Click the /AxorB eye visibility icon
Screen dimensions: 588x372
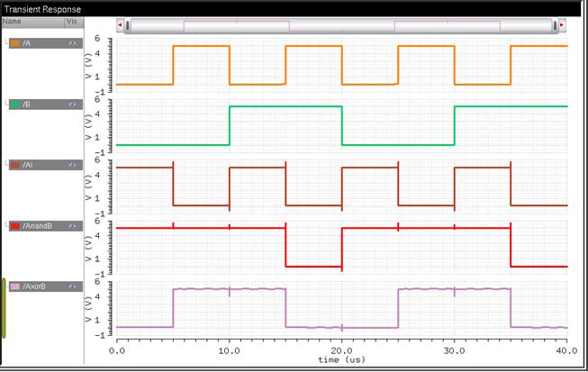[72, 286]
